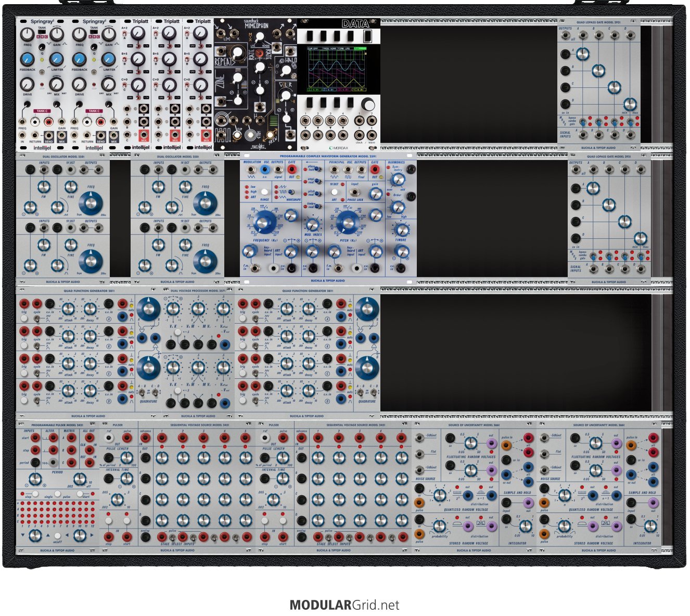Viewport: 690px width, 616px height.
Task: Adjust the Mod. Index knob on 259t
Action: (312, 225)
